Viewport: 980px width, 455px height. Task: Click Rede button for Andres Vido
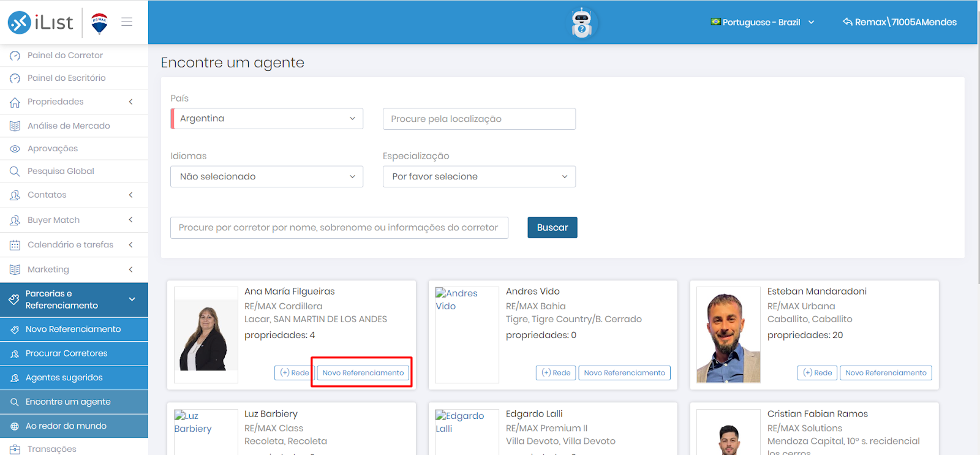point(556,372)
